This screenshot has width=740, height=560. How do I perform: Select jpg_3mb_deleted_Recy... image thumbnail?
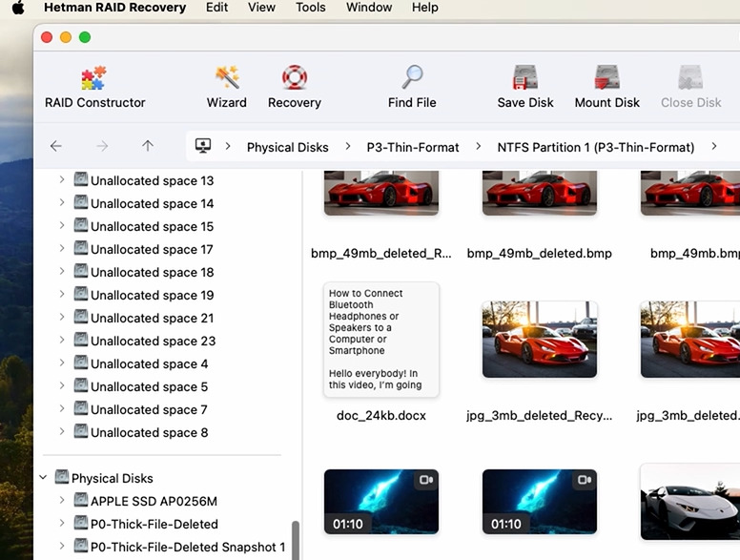pos(540,339)
